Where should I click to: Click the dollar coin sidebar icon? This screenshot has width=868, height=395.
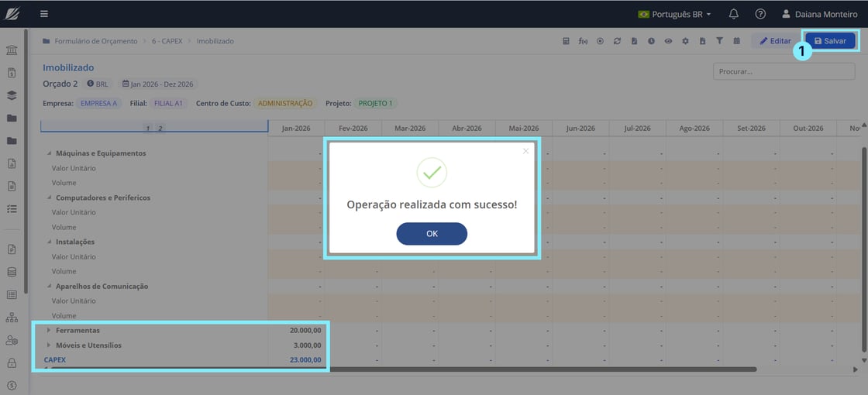pos(12,385)
